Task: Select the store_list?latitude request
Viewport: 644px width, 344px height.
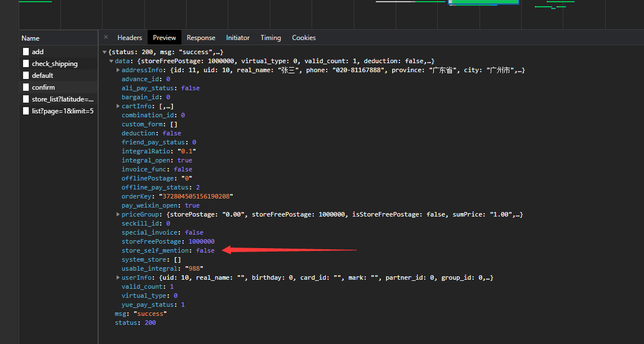Action: pyautogui.click(x=63, y=99)
